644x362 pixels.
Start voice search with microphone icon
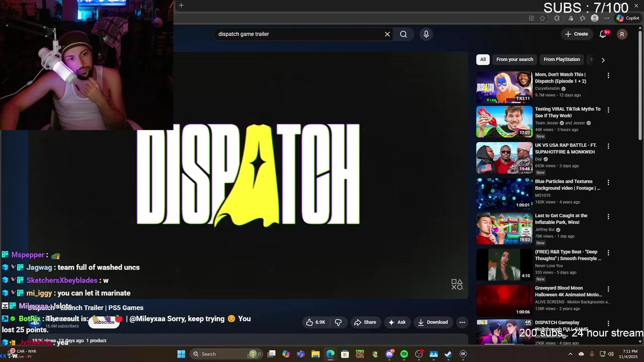426,34
